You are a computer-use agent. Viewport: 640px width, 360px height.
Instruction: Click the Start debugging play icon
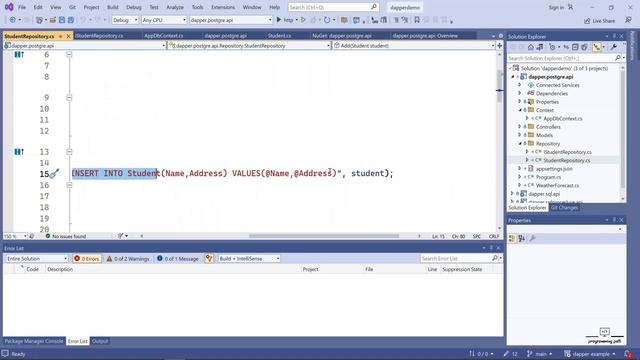(x=279, y=20)
